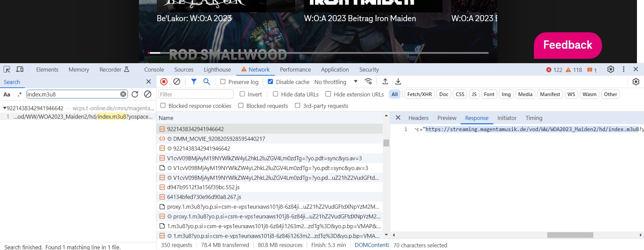Open the Headers tab of request
Viewport: 644px width, 250px height.
[x=418, y=118]
